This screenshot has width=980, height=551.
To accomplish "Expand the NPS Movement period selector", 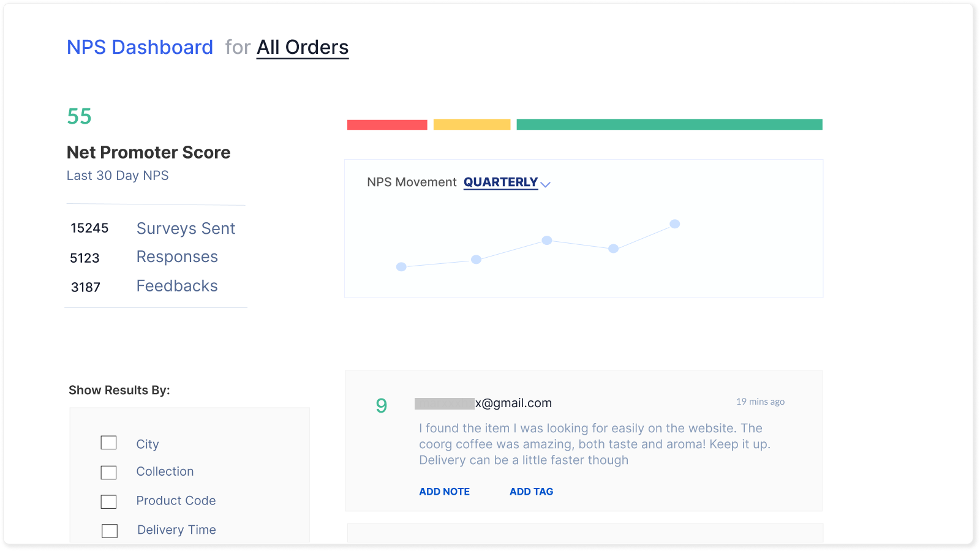I will (x=500, y=182).
